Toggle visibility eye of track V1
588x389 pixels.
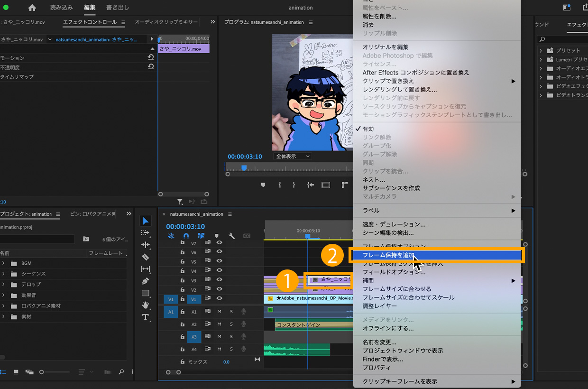tap(219, 298)
